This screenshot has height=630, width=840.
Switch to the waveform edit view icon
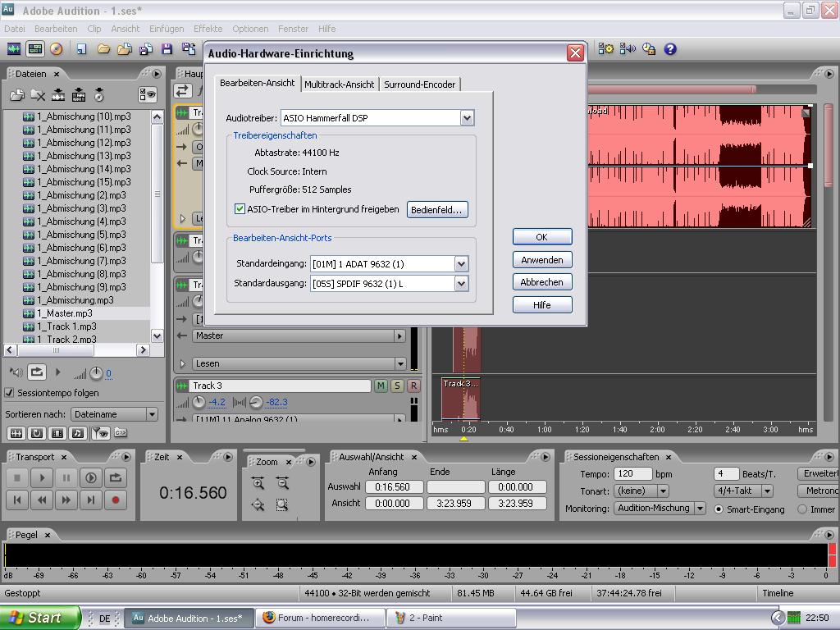pyautogui.click(x=14, y=49)
